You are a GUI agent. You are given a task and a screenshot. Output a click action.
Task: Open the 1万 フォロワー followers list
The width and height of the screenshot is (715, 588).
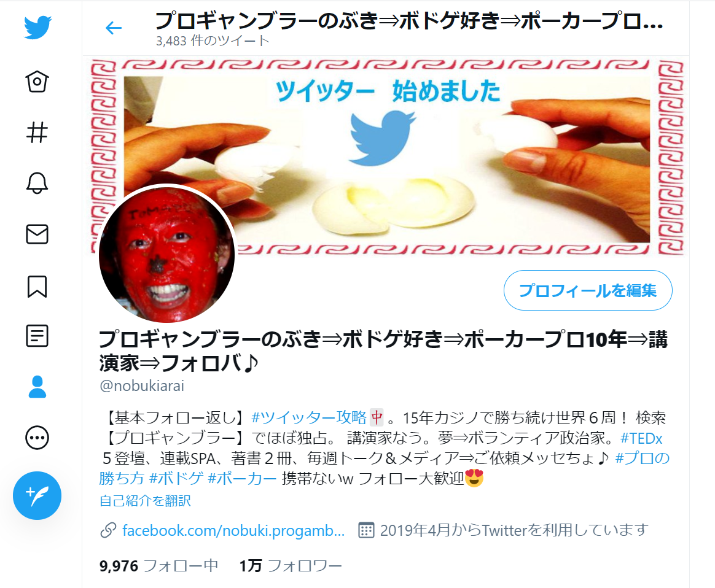pyautogui.click(x=291, y=566)
